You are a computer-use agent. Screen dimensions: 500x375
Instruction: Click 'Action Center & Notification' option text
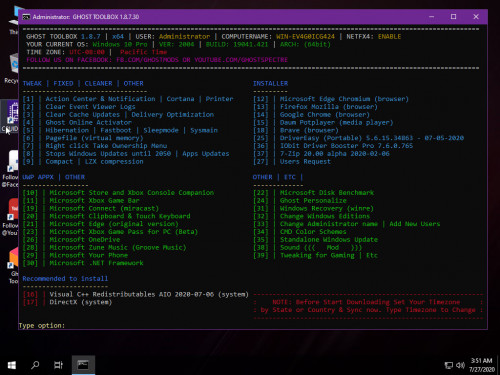pyautogui.click(x=100, y=99)
